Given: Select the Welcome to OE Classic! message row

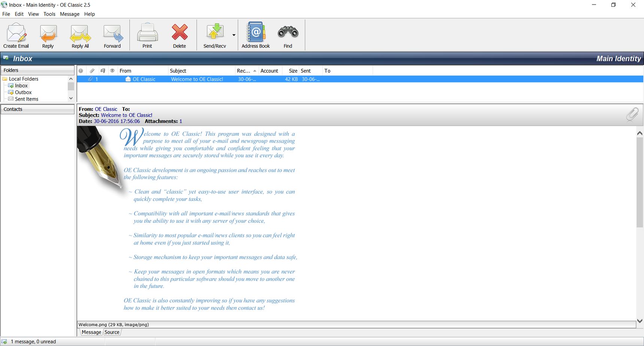Looking at the screenshot, I should click(x=360, y=79).
